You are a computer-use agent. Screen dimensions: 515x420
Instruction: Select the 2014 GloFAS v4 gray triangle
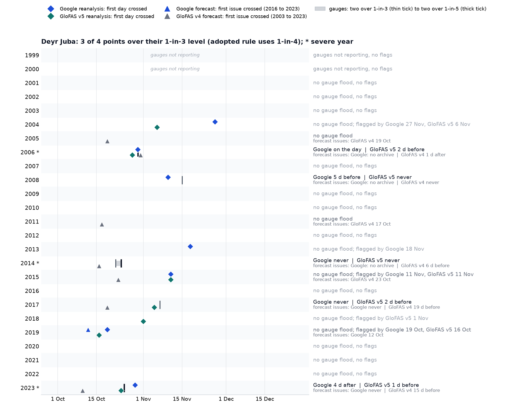point(99,266)
